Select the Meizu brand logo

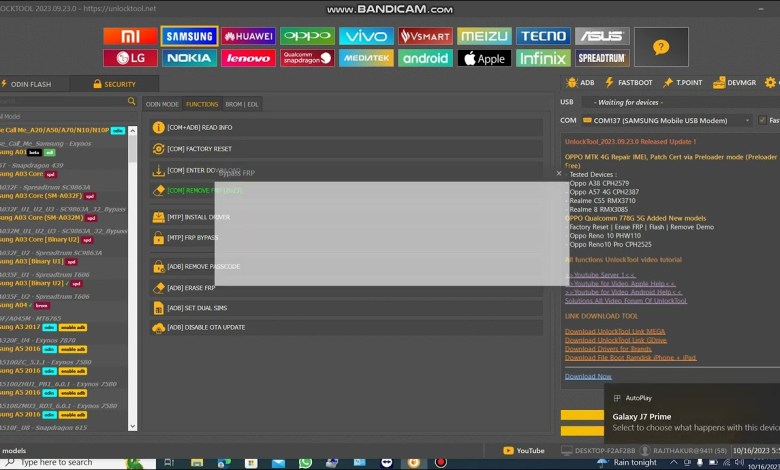click(x=485, y=36)
